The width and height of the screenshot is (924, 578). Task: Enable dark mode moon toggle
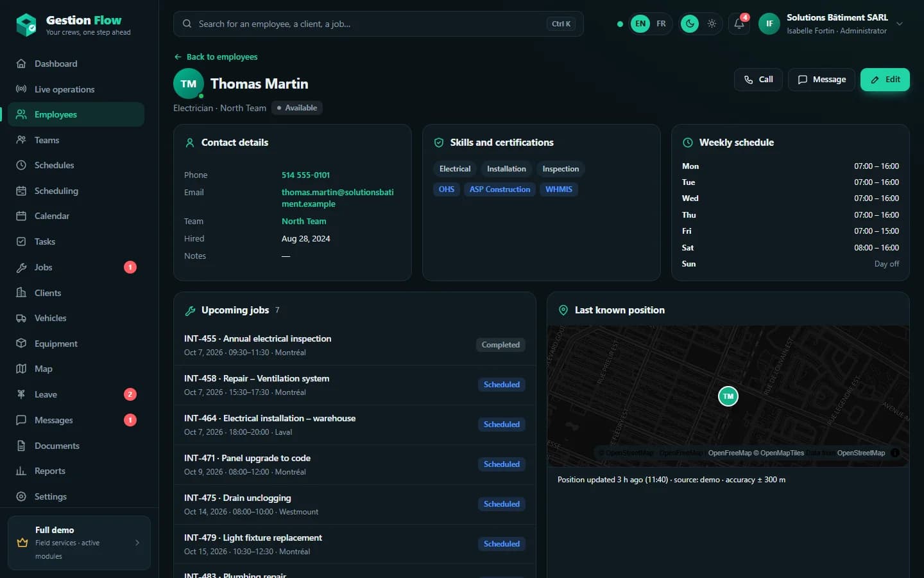pyautogui.click(x=690, y=24)
